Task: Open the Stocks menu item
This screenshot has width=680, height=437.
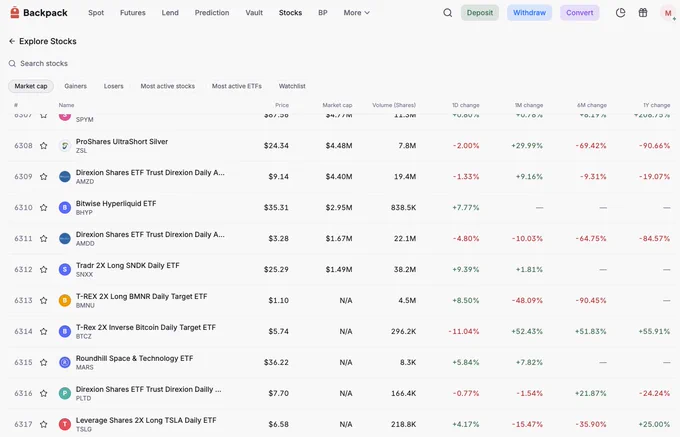Action: [x=290, y=13]
